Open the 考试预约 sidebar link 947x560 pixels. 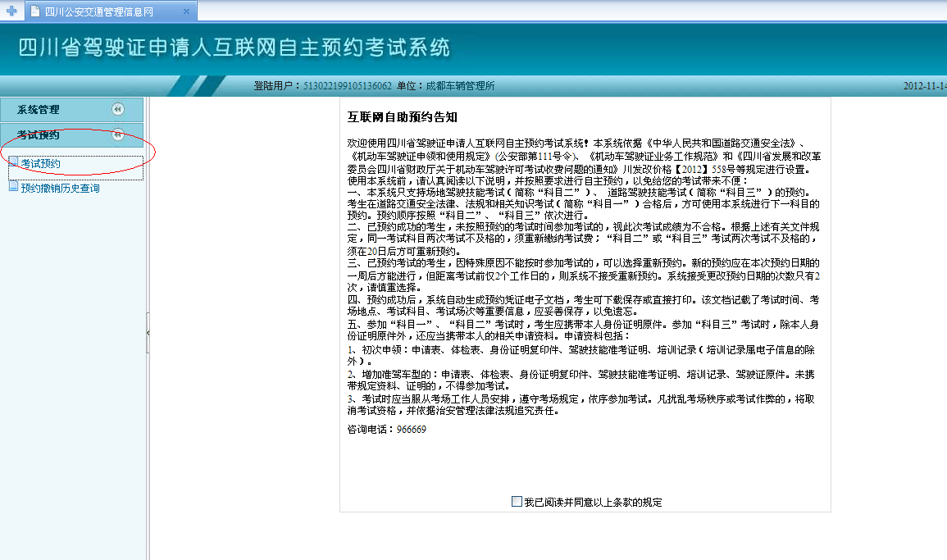pos(40,164)
